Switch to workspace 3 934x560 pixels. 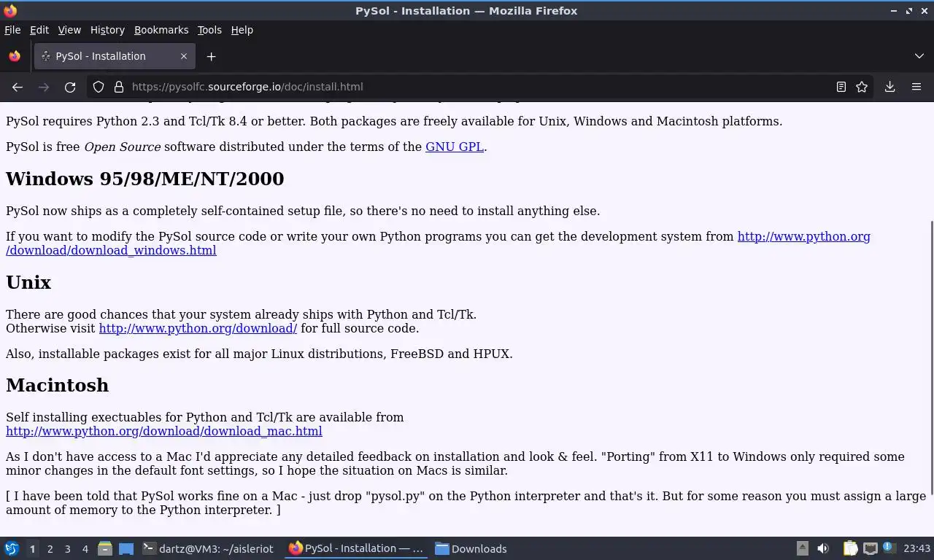tap(67, 548)
